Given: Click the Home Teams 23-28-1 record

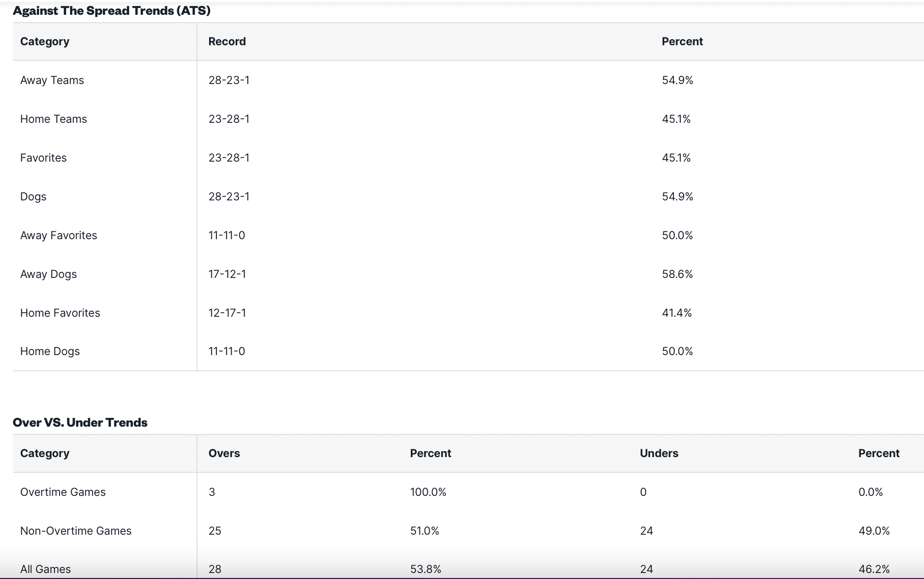Looking at the screenshot, I should [x=229, y=119].
